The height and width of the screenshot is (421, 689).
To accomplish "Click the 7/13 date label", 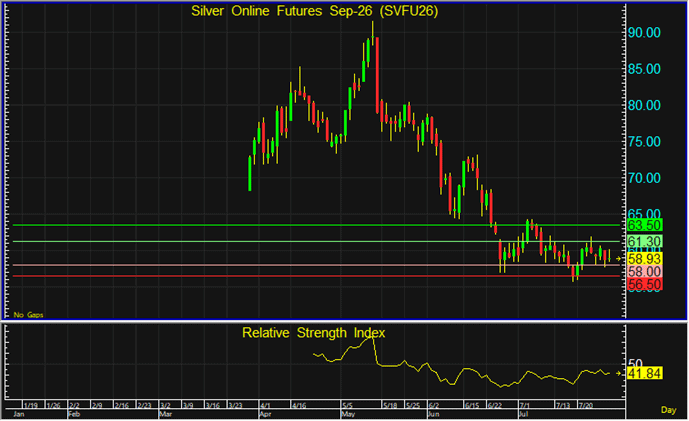I will (x=563, y=405).
